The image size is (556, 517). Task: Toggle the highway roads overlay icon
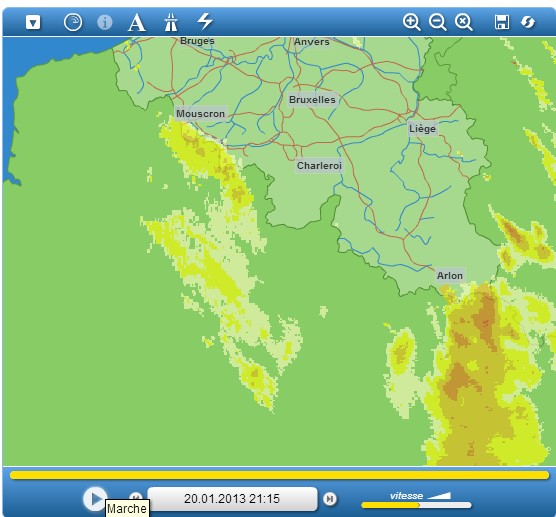[171, 22]
